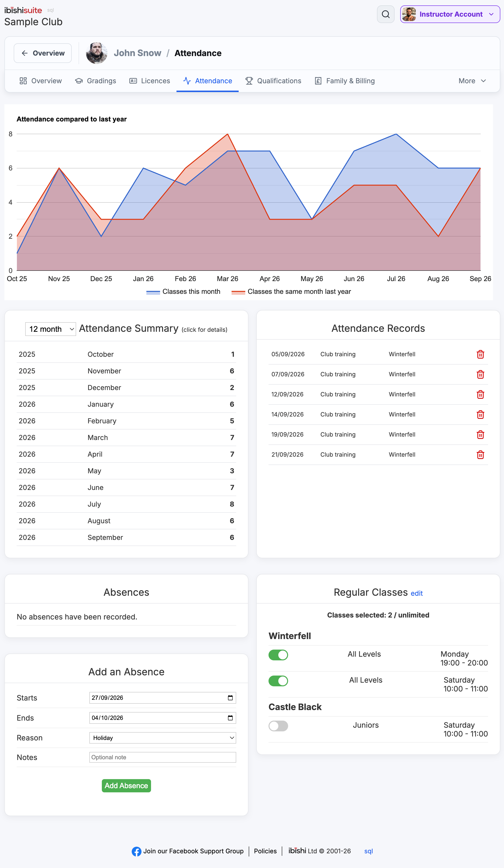
Task: Click the back to Overview button
Action: pos(43,53)
